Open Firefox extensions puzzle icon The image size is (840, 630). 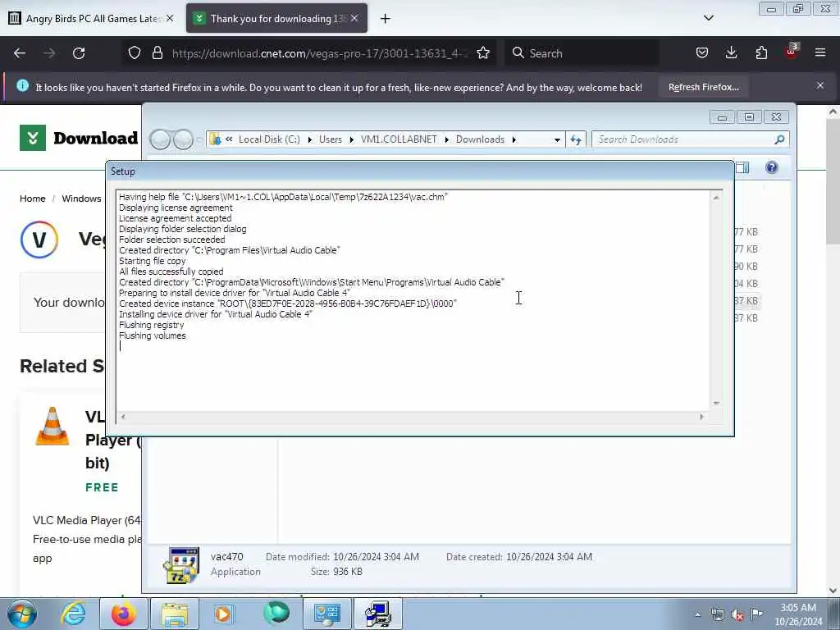pos(761,52)
